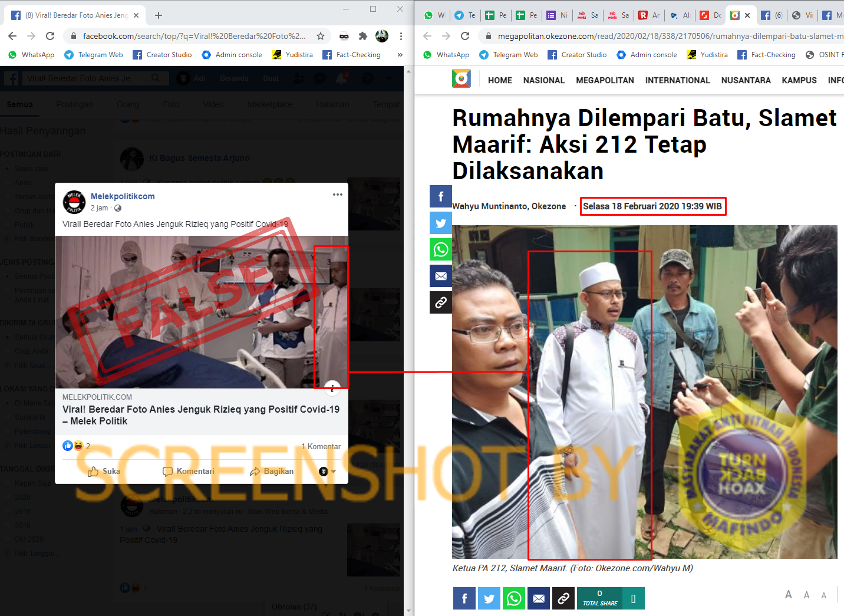
Task: Click author Wahyu Muntinanto, Okezone
Action: (509, 206)
